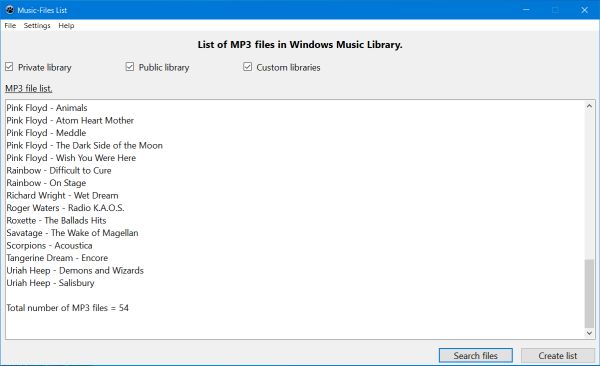Click 'Tangerine Dream - Encore' entry

point(57,258)
